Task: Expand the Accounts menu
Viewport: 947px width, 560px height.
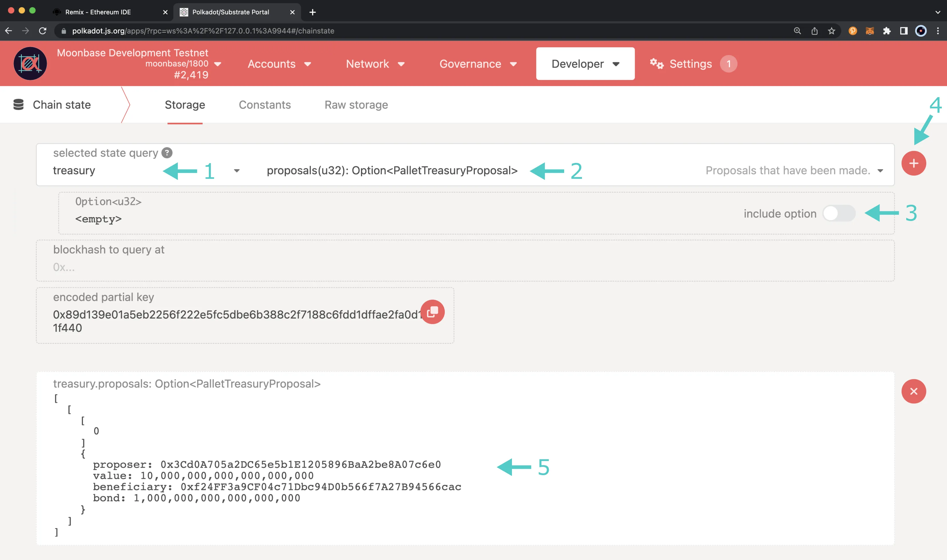Action: pos(280,64)
